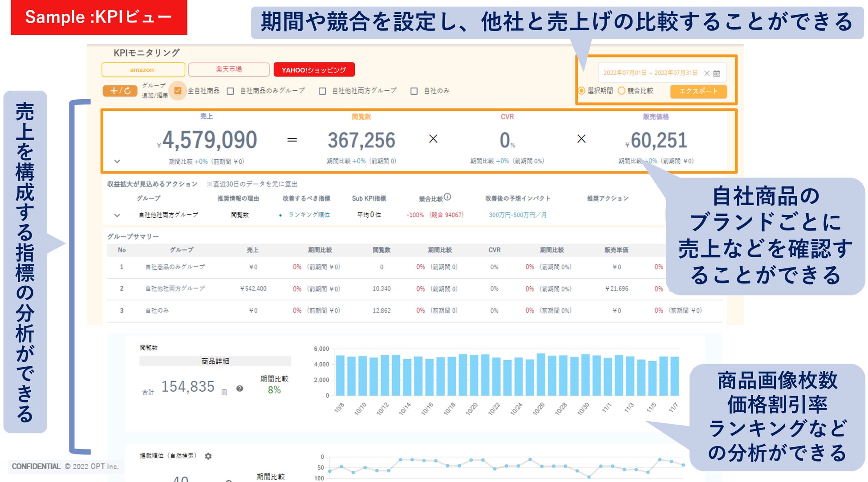Uncheck the 全自社商品 checkbox
This screenshot has width=868, height=482.
(178, 91)
